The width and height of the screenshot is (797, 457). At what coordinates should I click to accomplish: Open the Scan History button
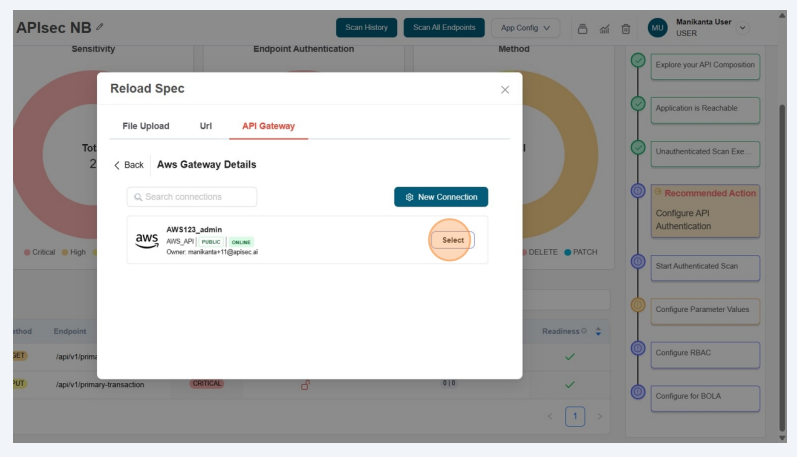coord(366,28)
